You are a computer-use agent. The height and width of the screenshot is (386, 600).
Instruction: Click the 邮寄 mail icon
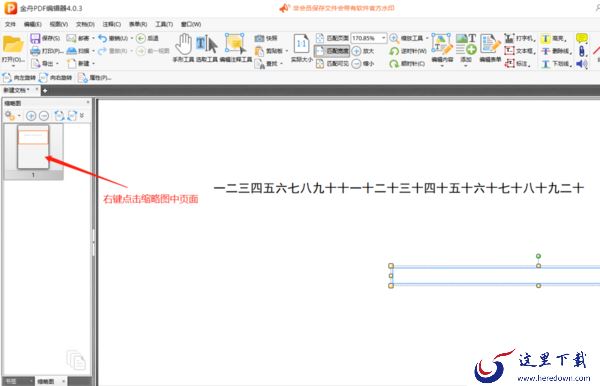[71, 38]
